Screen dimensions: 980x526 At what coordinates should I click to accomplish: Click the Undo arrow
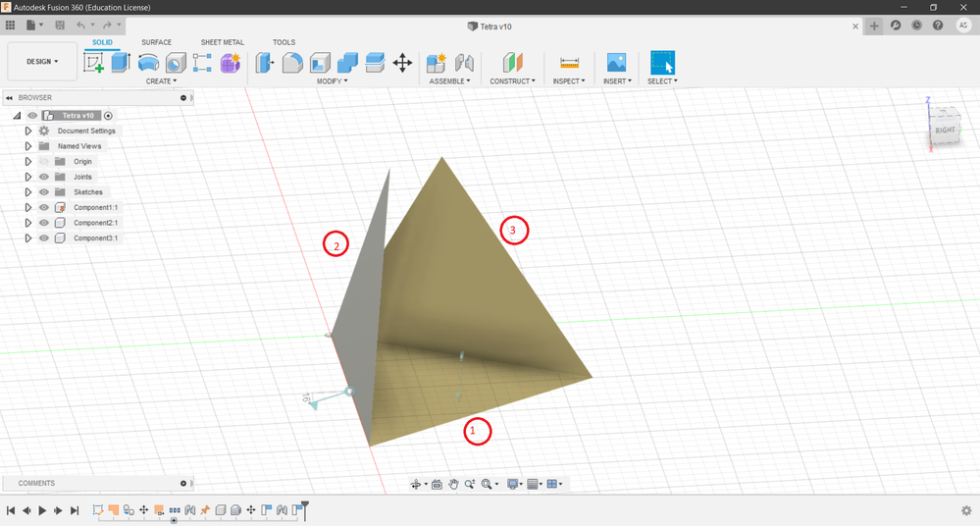[80, 25]
